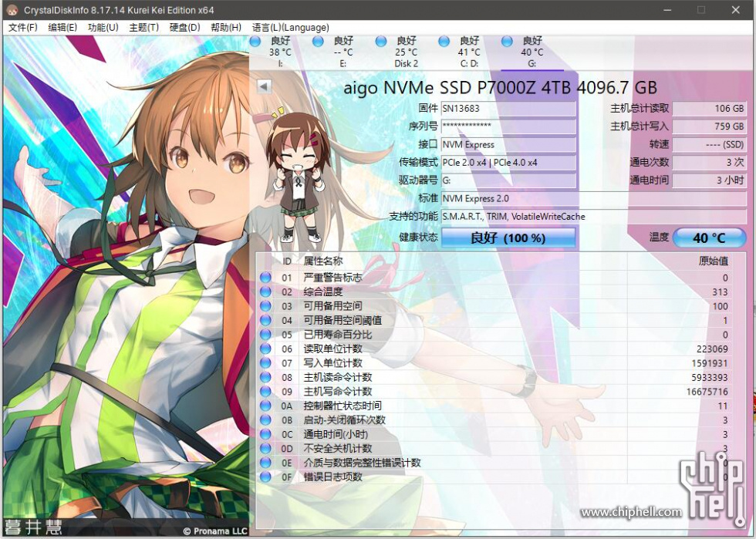756x539 pixels.
Task: Click raw value 16675716
Action: [x=707, y=392]
